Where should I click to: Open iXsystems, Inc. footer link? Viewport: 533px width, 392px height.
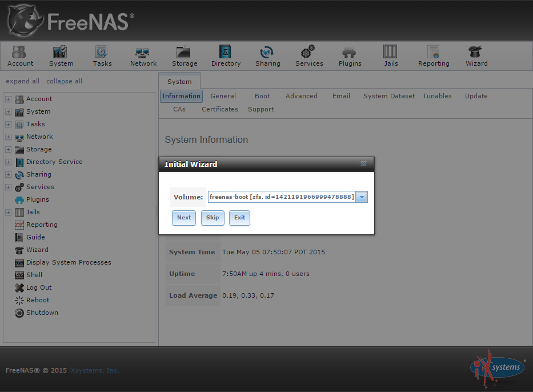94,370
